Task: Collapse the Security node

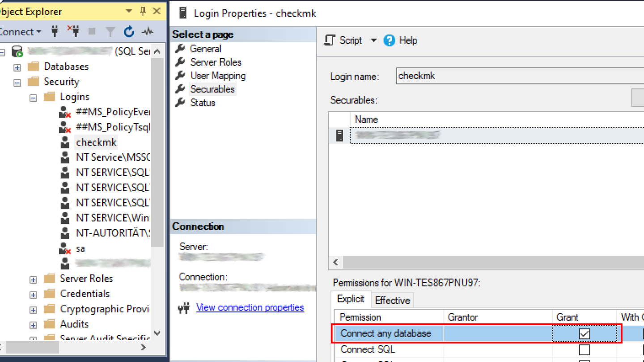Action: (17, 83)
